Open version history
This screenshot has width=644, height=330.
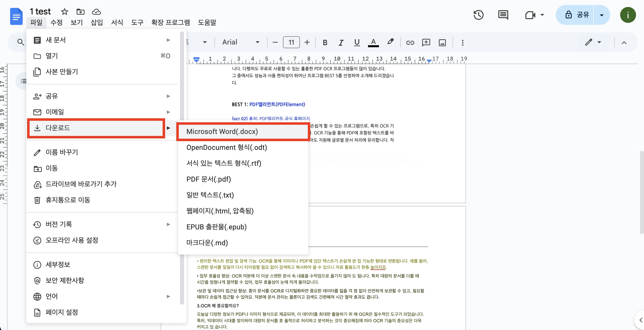click(478, 15)
